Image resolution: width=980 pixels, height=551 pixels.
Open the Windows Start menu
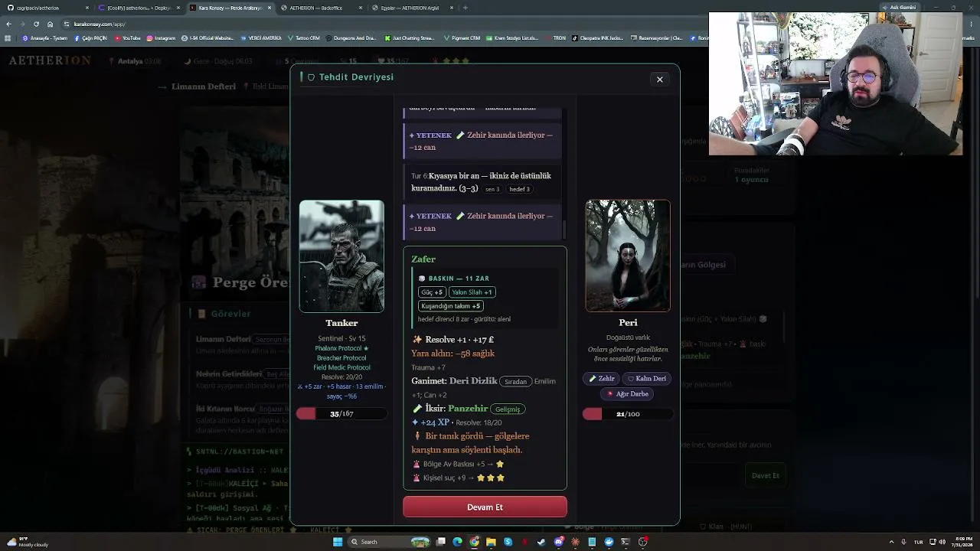[x=337, y=542]
